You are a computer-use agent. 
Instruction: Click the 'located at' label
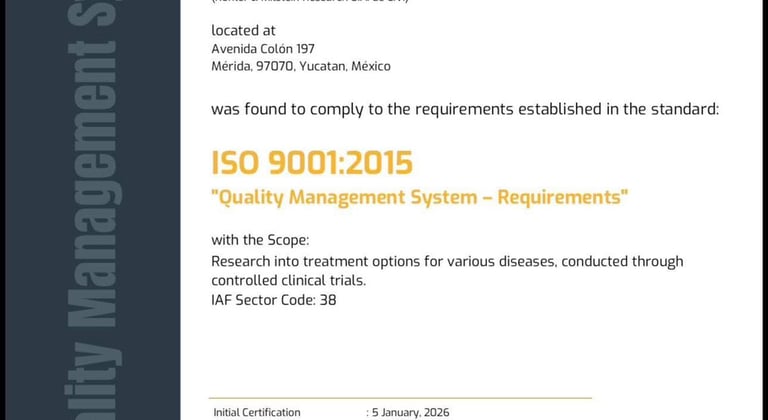pos(243,30)
